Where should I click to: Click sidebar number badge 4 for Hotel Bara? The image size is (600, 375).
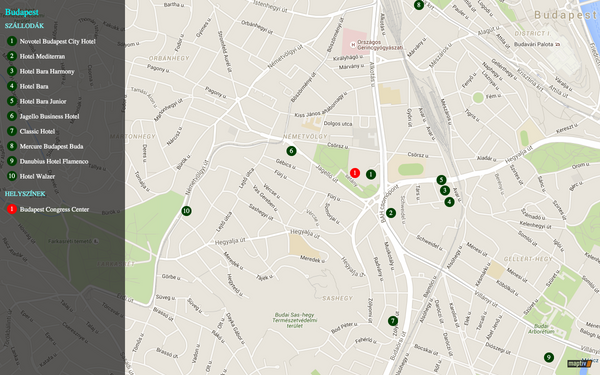click(x=12, y=86)
